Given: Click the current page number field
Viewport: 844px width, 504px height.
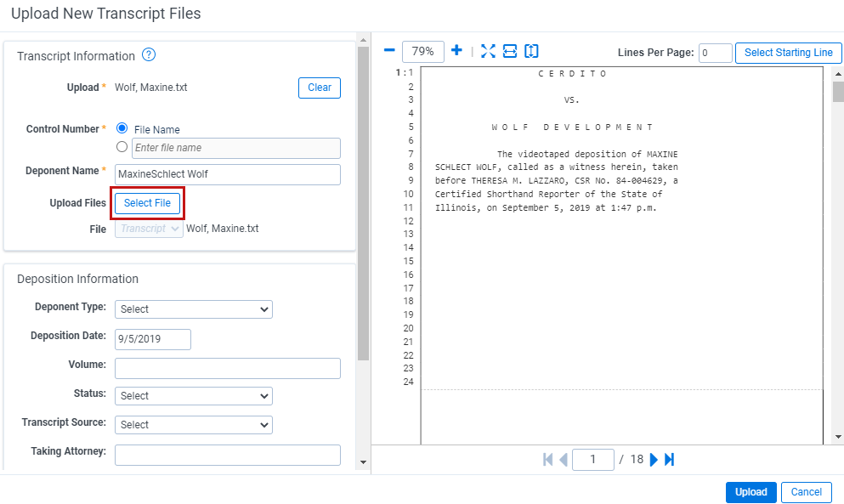Looking at the screenshot, I should pos(593,460).
